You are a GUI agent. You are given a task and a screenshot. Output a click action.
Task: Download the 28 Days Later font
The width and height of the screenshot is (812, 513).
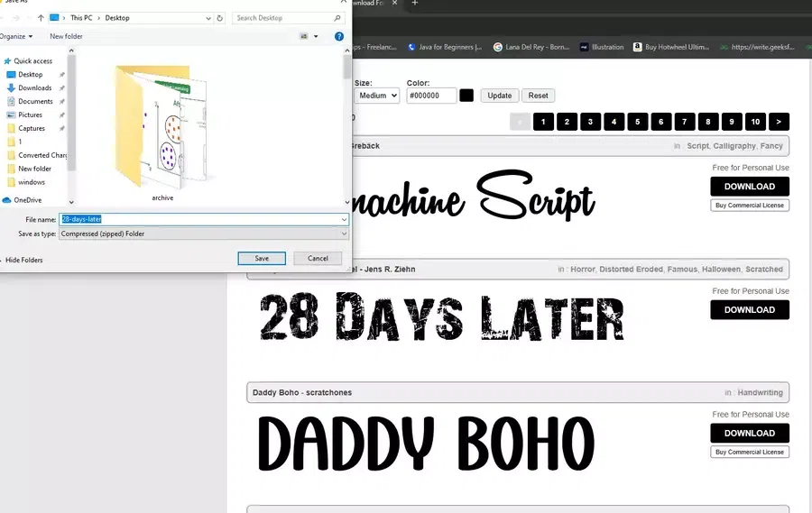coord(750,309)
